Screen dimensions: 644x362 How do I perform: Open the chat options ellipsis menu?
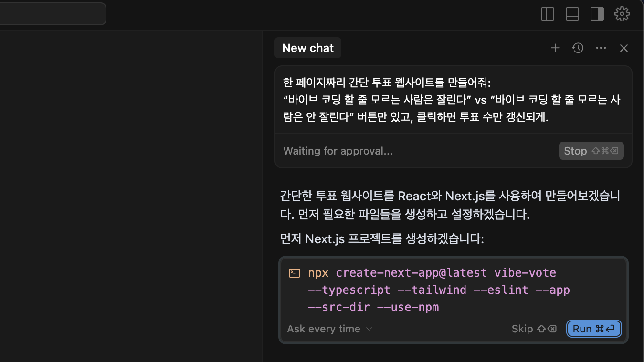[x=601, y=48]
